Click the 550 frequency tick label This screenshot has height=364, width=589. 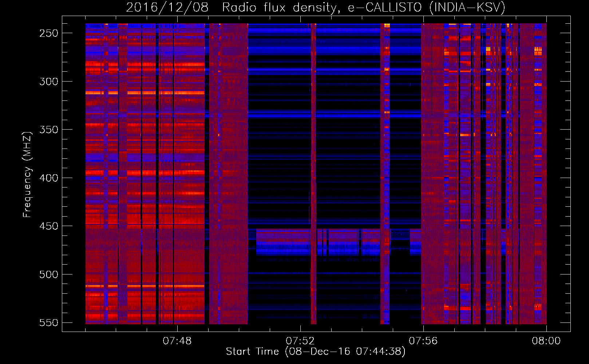pos(49,323)
